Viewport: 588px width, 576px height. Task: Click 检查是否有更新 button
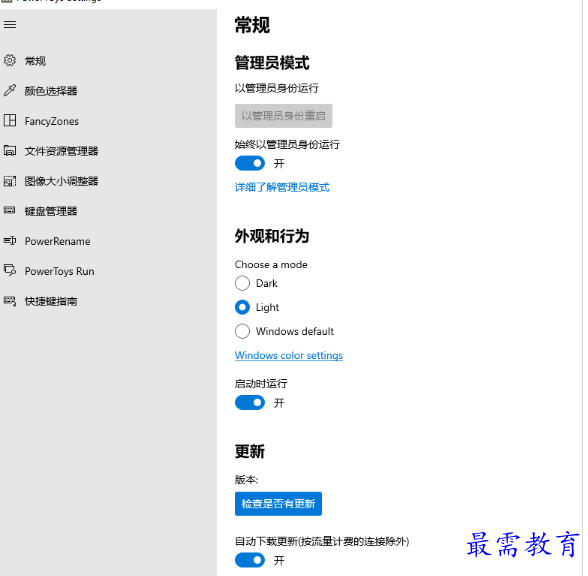pos(278,504)
